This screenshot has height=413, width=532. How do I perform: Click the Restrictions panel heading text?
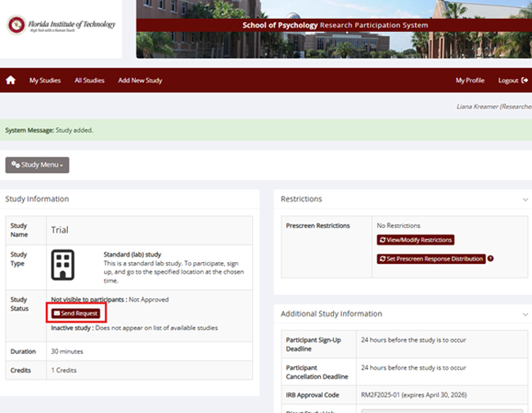coord(301,199)
